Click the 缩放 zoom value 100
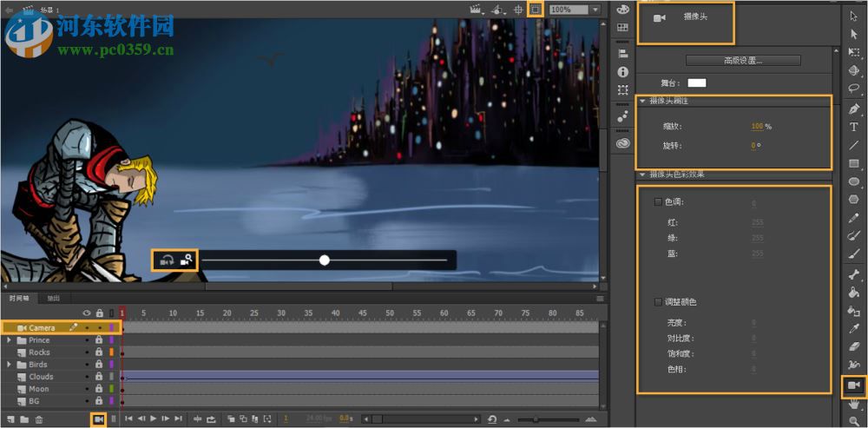The height and width of the screenshot is (428, 868). coord(757,126)
